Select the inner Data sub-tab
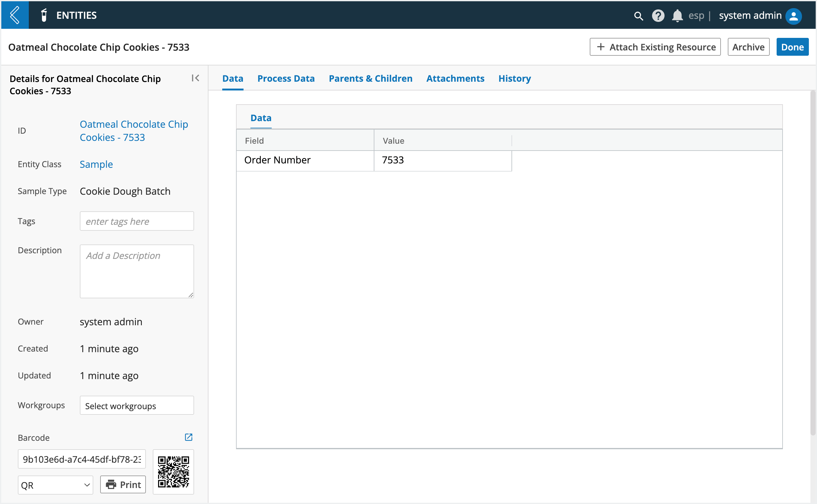The image size is (817, 504). (x=261, y=118)
